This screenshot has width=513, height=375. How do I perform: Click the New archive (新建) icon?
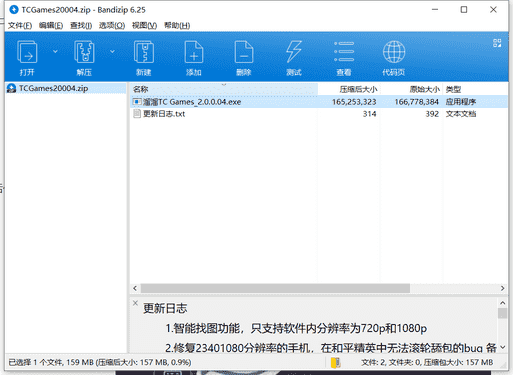tap(144, 52)
